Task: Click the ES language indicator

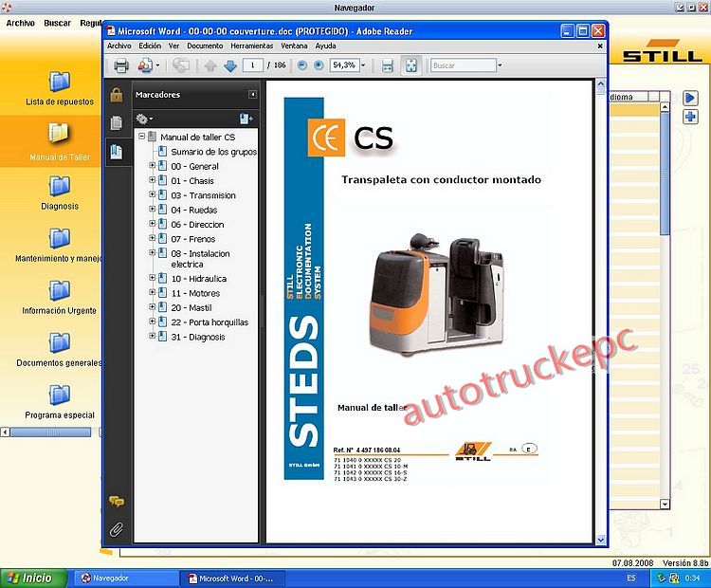Action: point(630,578)
